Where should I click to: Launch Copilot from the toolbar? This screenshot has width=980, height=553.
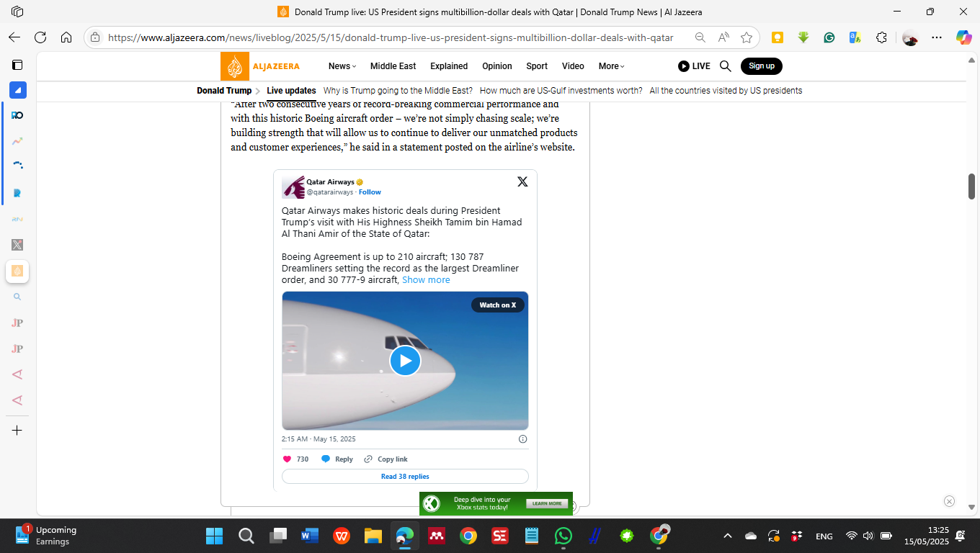pos(963,37)
